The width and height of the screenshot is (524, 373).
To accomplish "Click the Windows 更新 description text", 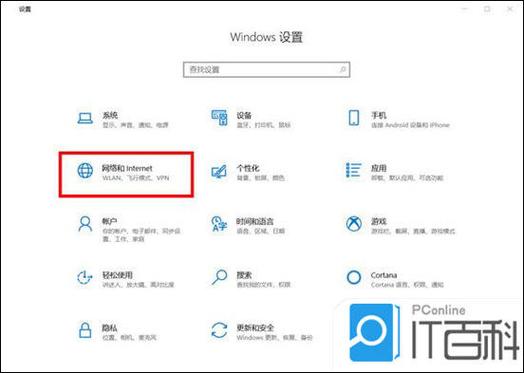I will pyautogui.click(x=274, y=338).
